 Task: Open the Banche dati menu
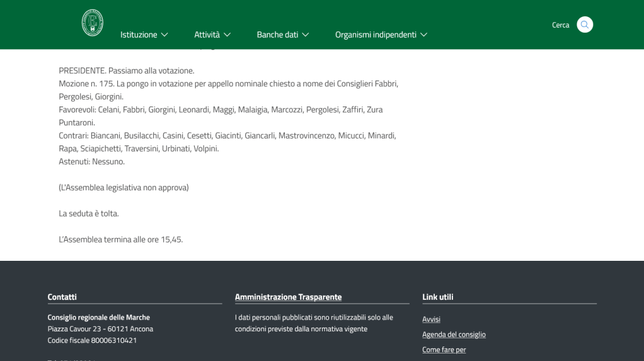pos(277,35)
